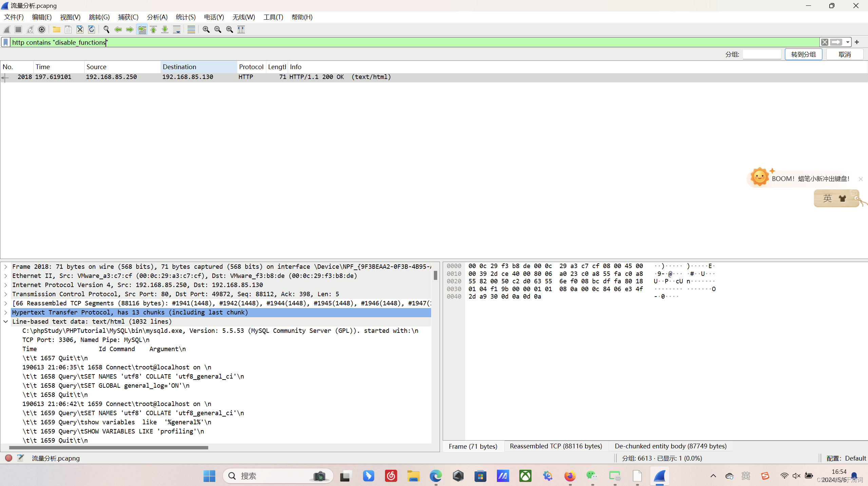Toggle auto-scroll during live capture

(x=177, y=29)
